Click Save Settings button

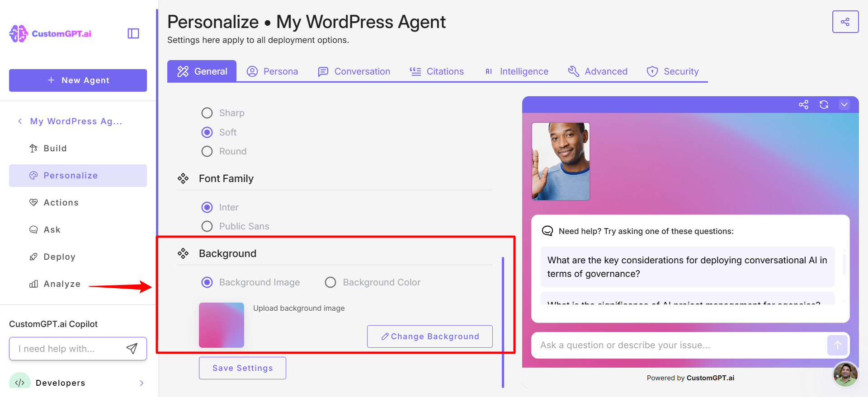click(242, 368)
